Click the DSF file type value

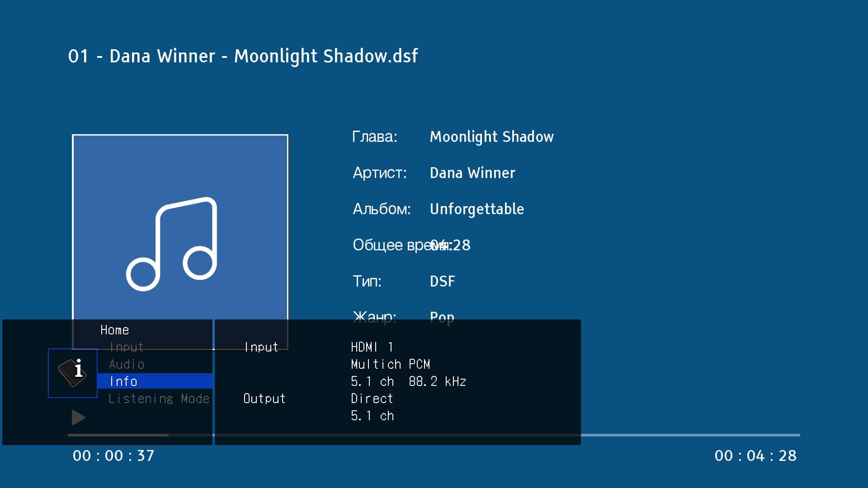pos(442,281)
